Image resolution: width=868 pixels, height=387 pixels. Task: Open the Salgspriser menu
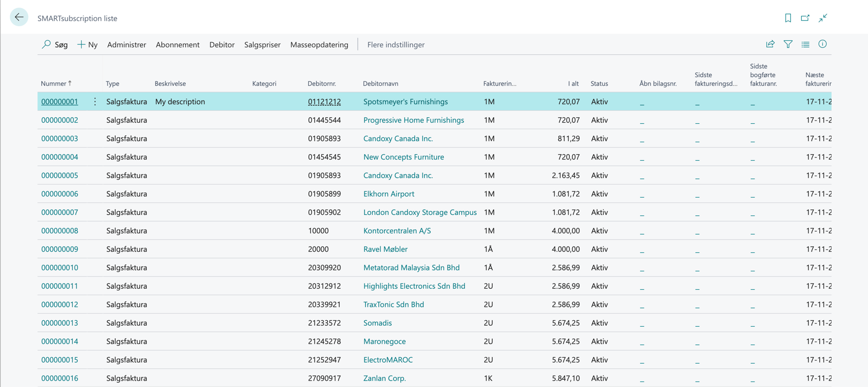click(x=262, y=45)
